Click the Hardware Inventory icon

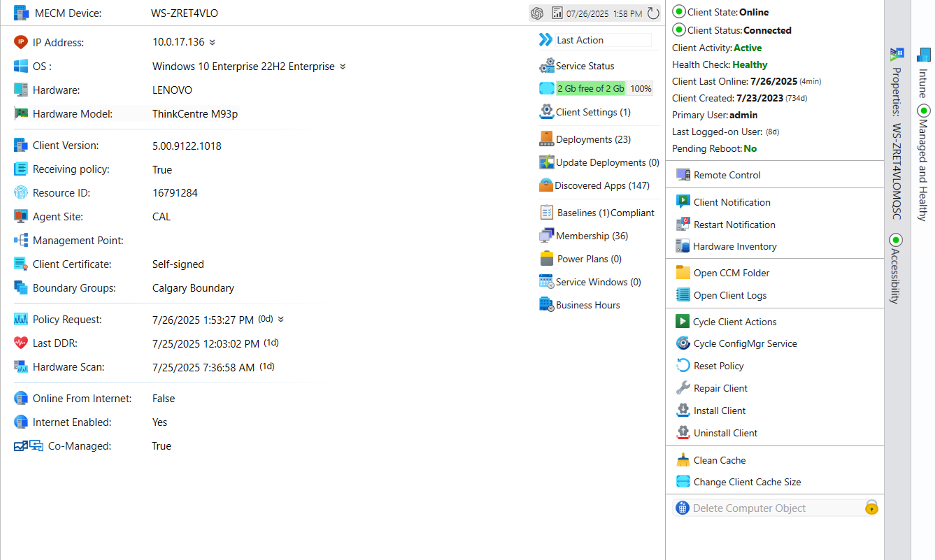(x=683, y=246)
